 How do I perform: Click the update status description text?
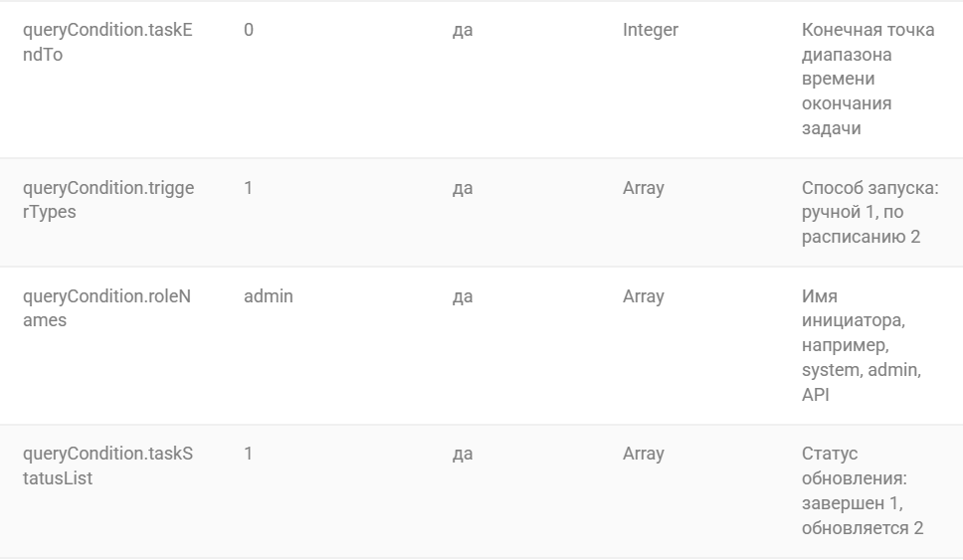pos(863,490)
